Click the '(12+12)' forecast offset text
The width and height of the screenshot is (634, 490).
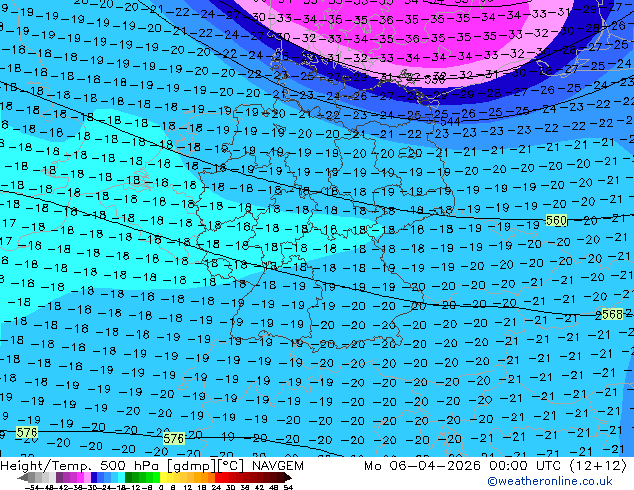point(598,466)
